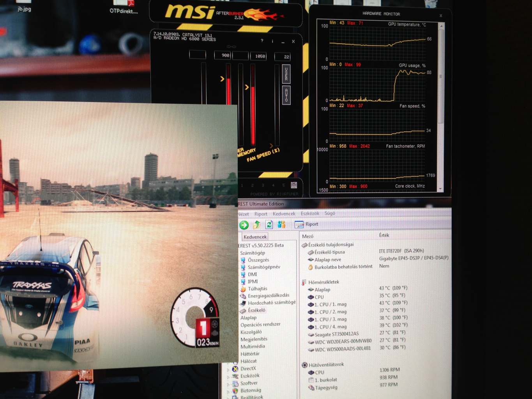Select Alaplap category in the Everest tree
532x399 pixels.
click(248, 318)
